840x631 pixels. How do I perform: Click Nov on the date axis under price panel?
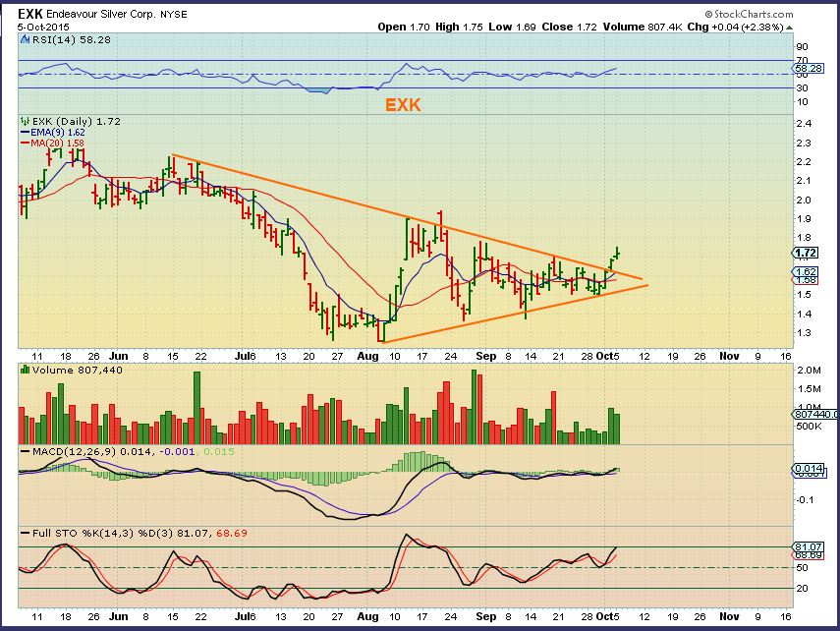pos(729,356)
